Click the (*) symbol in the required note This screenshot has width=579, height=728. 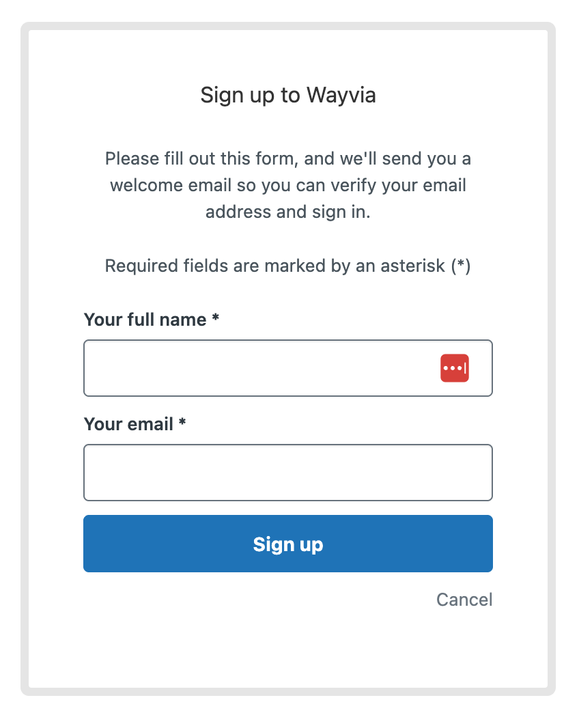tap(461, 266)
